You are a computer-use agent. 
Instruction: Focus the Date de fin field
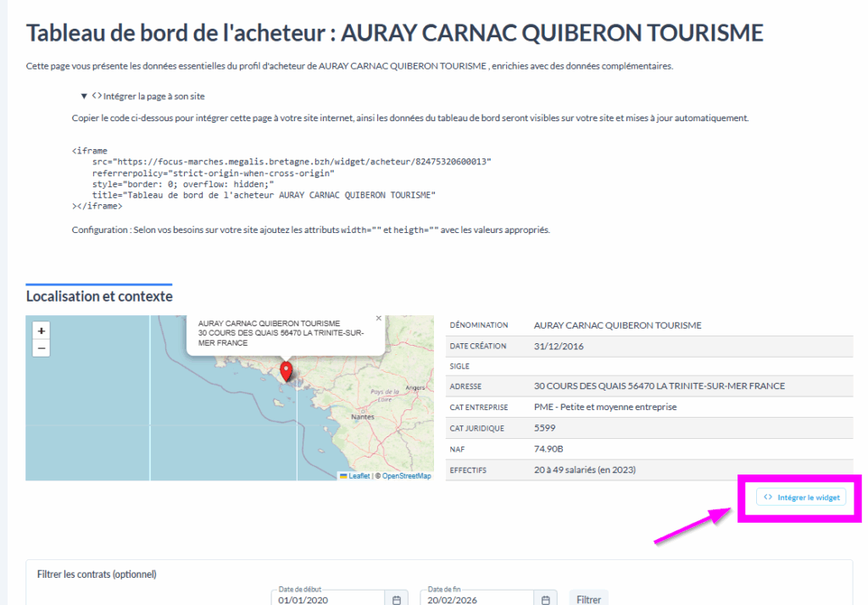click(x=479, y=599)
